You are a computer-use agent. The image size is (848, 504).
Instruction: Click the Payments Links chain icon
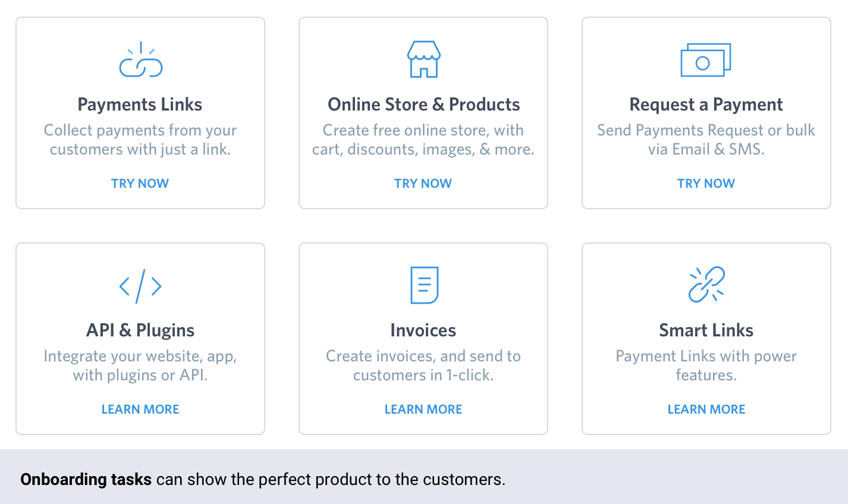pyautogui.click(x=140, y=59)
